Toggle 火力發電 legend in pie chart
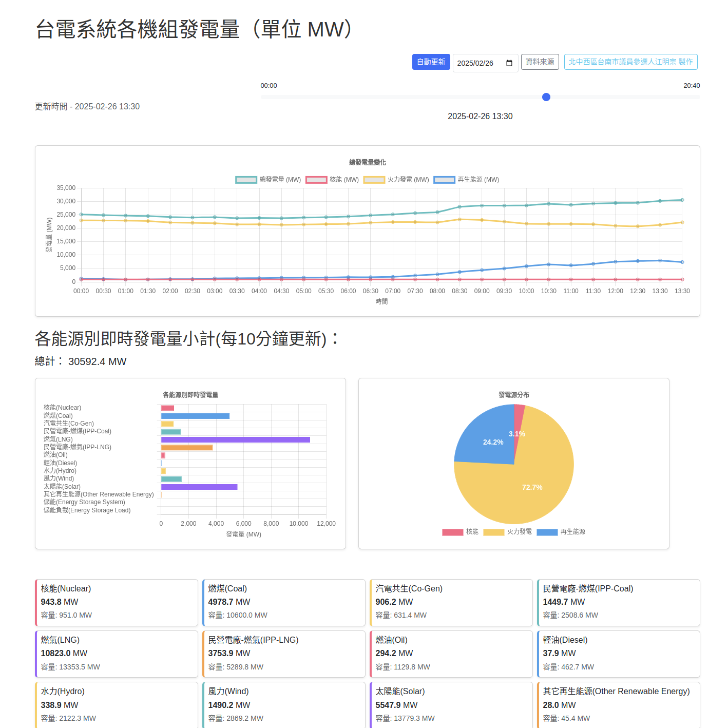Viewport: 728px width, 728px height. (507, 532)
